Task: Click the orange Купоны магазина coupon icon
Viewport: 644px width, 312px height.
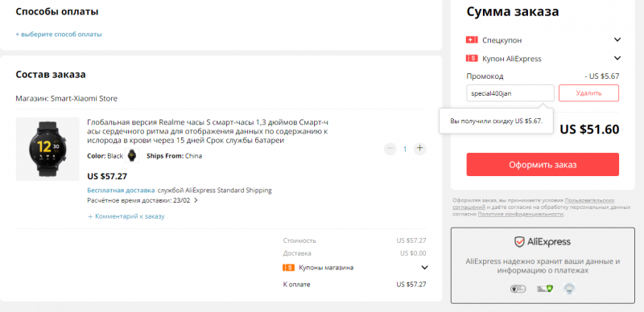Action: [x=289, y=268]
